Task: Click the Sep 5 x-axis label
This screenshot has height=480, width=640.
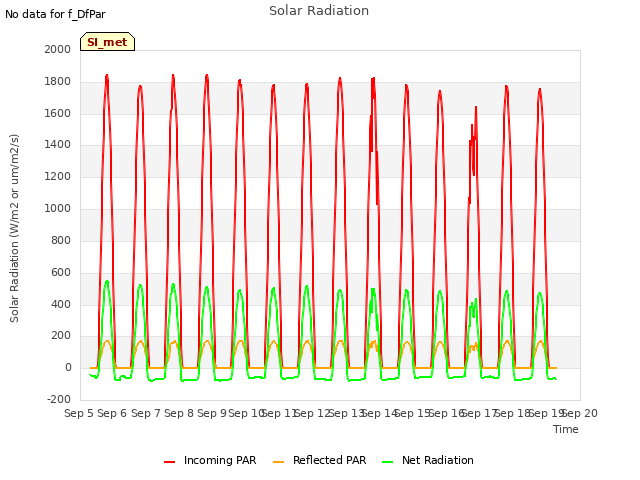Action: 79,413
